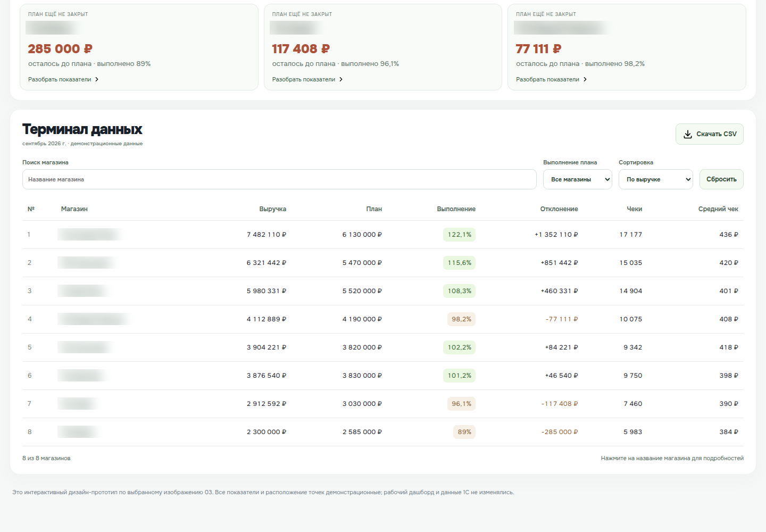Click the 102,2% completion badge

click(x=460, y=347)
